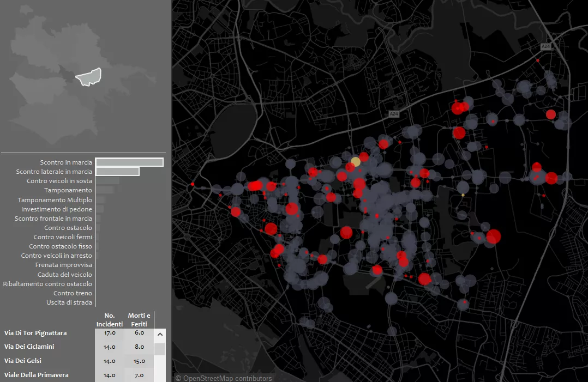Click No. Incidenti value for Via Dei Ciclamini

tap(110, 347)
